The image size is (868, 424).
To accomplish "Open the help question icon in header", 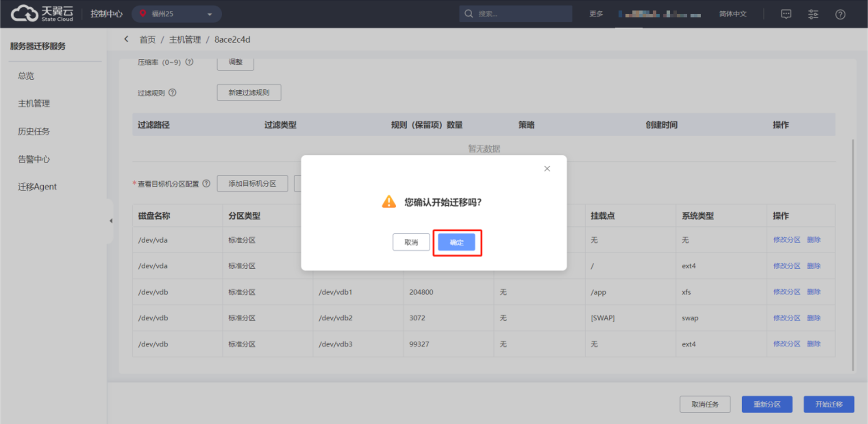I will coord(840,14).
